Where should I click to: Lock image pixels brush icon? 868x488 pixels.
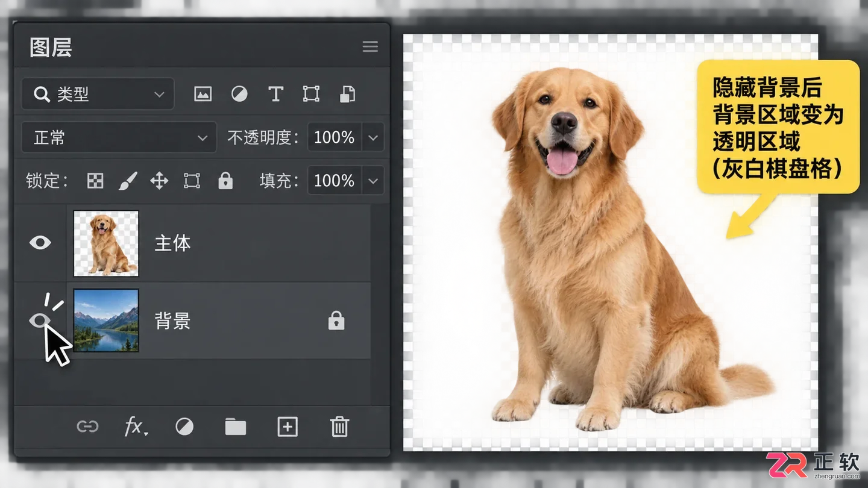(x=127, y=181)
